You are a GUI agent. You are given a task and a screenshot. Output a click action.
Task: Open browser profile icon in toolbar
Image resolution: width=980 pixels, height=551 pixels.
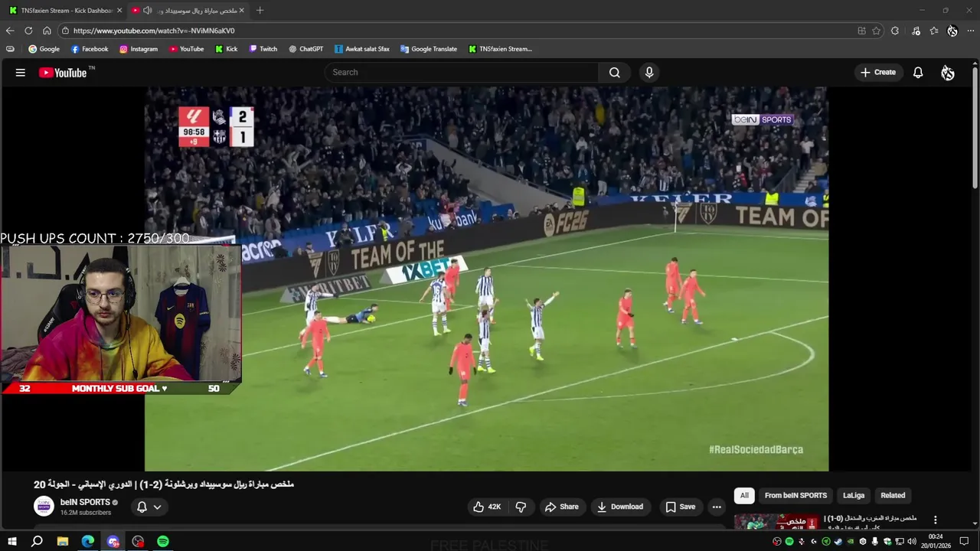tap(952, 31)
